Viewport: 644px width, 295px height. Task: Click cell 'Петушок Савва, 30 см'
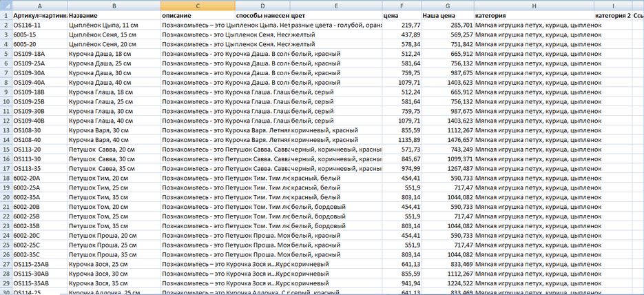click(x=114, y=159)
